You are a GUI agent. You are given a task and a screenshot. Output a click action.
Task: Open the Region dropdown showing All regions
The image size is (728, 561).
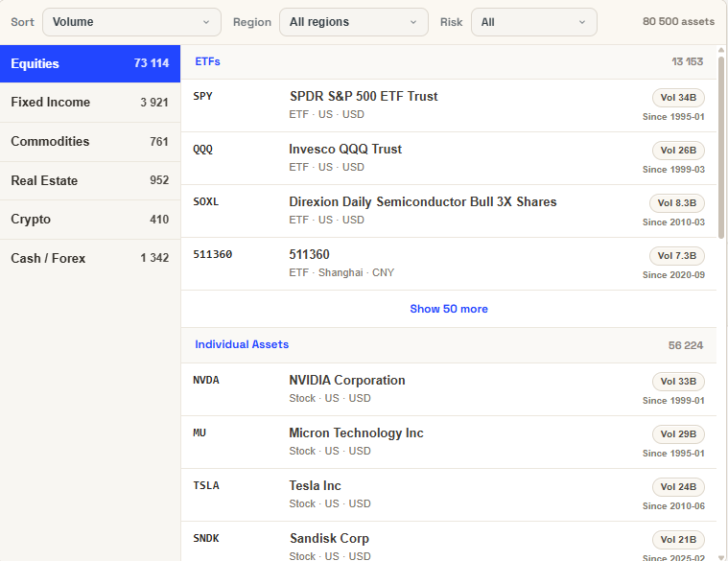[x=353, y=22]
